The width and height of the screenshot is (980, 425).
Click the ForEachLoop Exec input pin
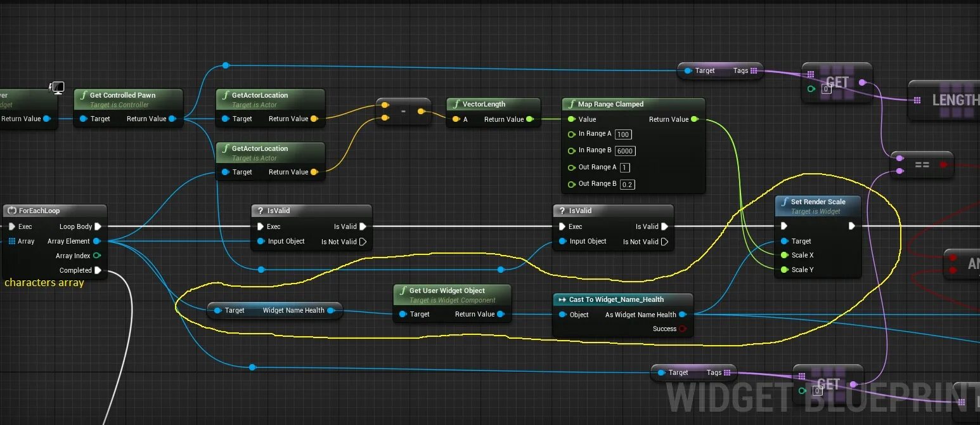(12, 226)
